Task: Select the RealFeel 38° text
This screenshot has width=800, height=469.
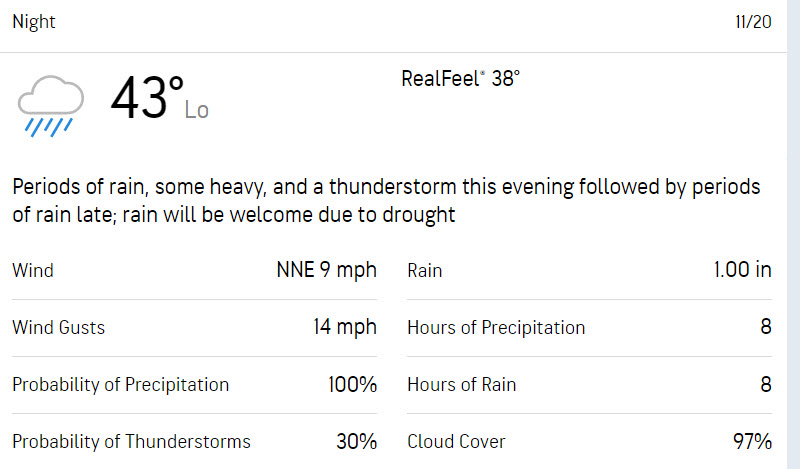Action: pyautogui.click(x=460, y=79)
